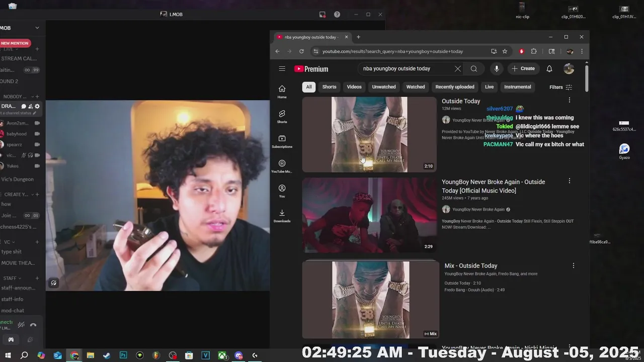The height and width of the screenshot is (362, 644).
Task: Select the Instrumental filter chip
Action: [x=518, y=87]
